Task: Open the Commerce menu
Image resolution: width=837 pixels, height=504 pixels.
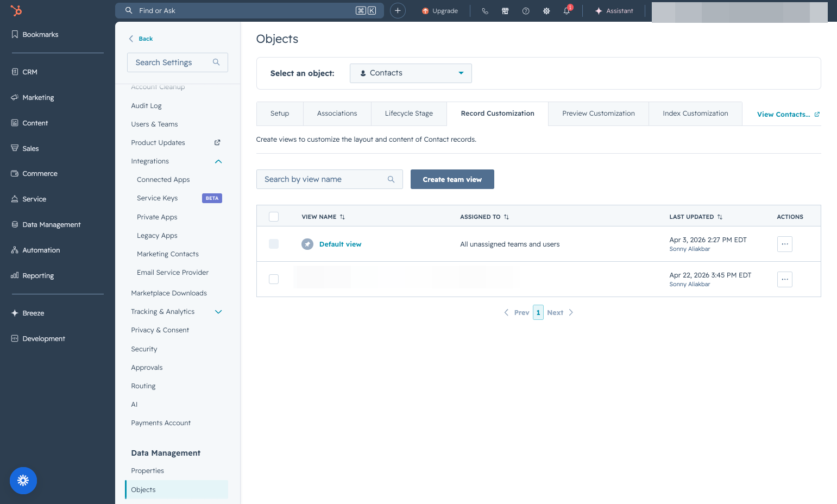Action: [x=34, y=173]
